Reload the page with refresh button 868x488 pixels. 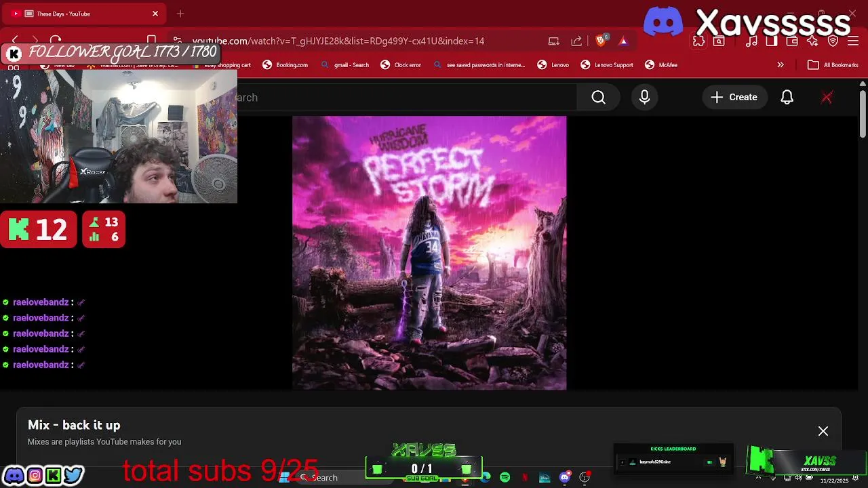click(x=56, y=41)
